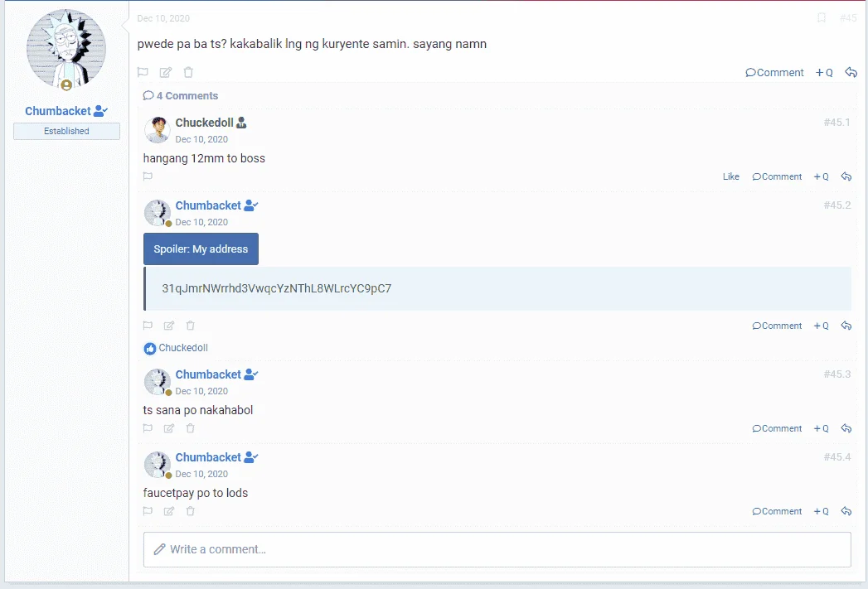Edit the 'faucetpay po to lods' comment

169,511
